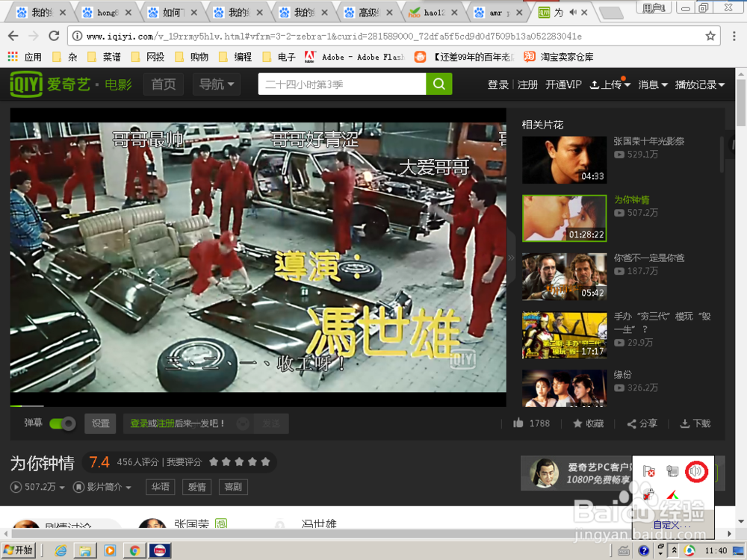Bookmark this page with the star icon

point(710,36)
